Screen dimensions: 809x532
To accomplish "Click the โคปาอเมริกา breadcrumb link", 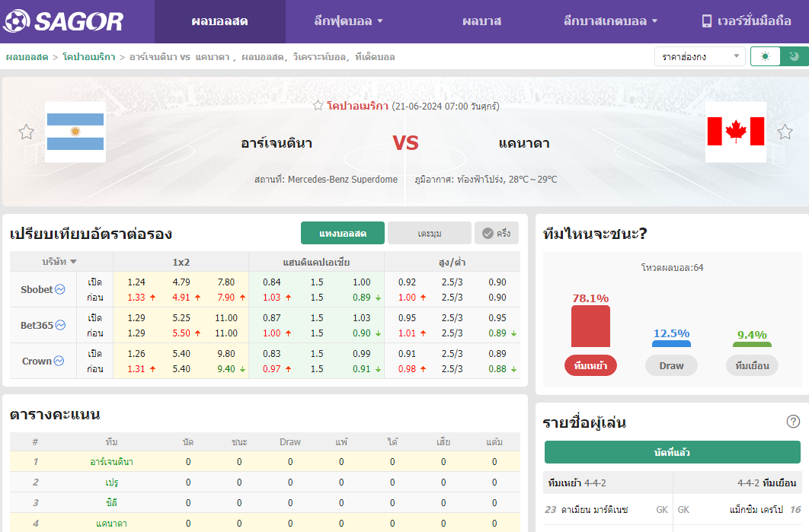I will click(88, 57).
